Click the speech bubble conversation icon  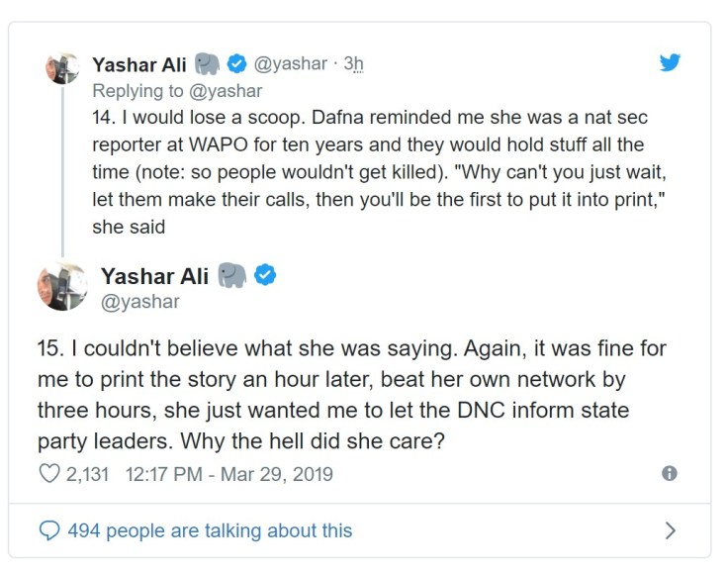pos(48,531)
